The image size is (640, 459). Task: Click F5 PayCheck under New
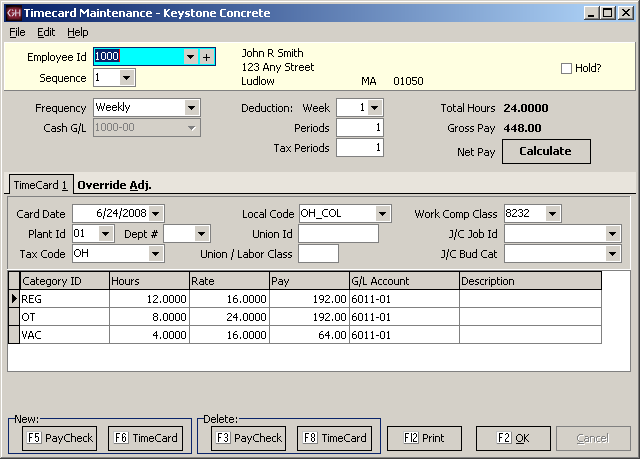(60, 438)
